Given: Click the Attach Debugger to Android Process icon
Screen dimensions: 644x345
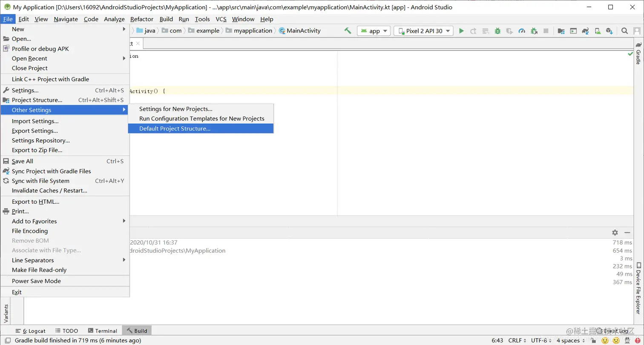Looking at the screenshot, I should point(534,31).
